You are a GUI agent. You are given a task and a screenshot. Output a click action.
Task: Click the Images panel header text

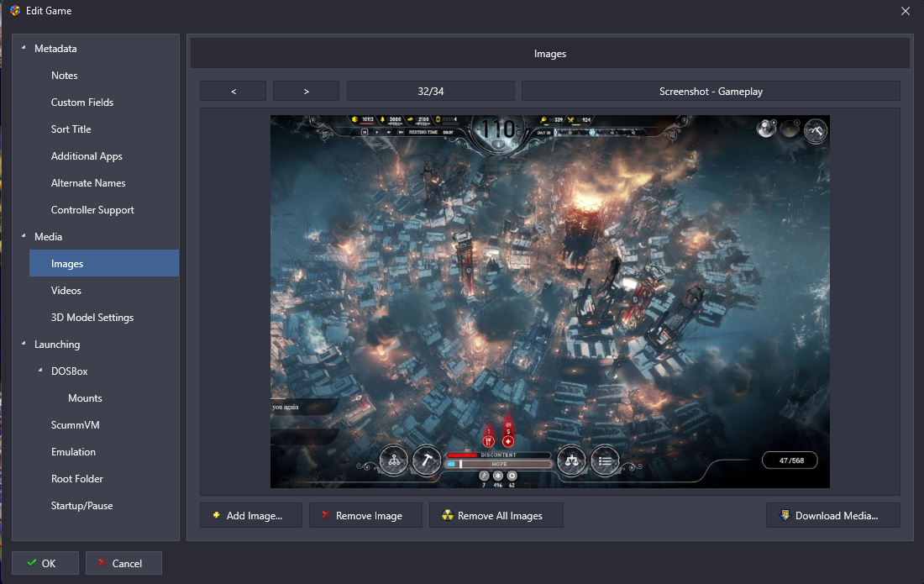pos(550,54)
